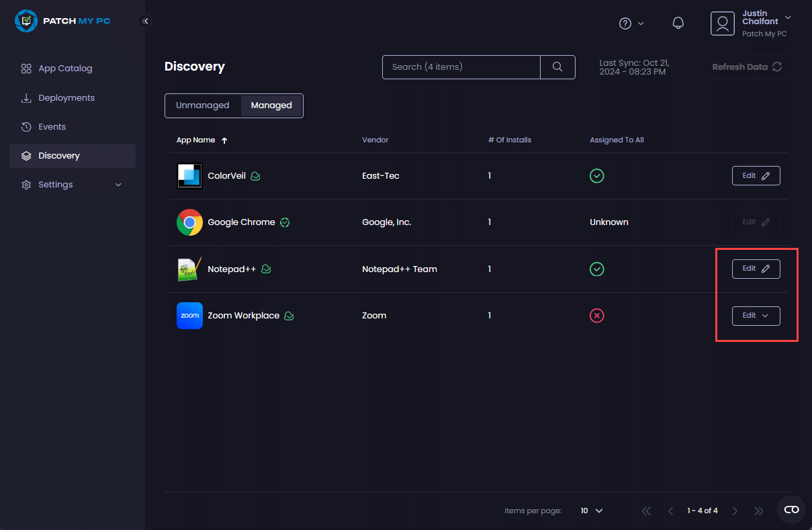Viewport: 812px width, 530px height.
Task: Switch to the Unmanaged view
Action: [203, 105]
